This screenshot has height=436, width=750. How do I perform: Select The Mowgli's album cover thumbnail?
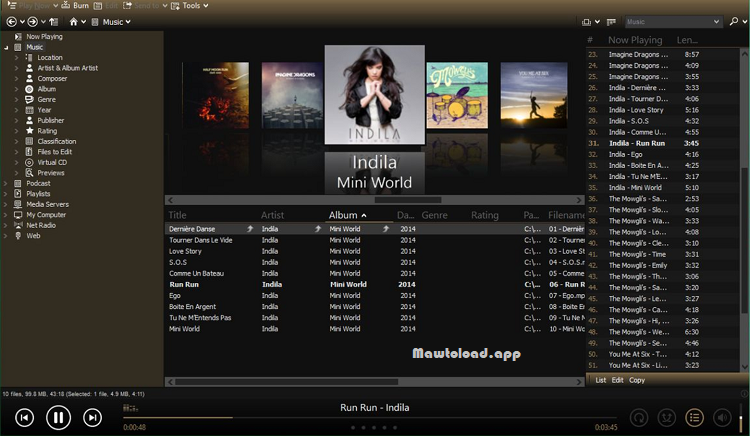point(457,95)
